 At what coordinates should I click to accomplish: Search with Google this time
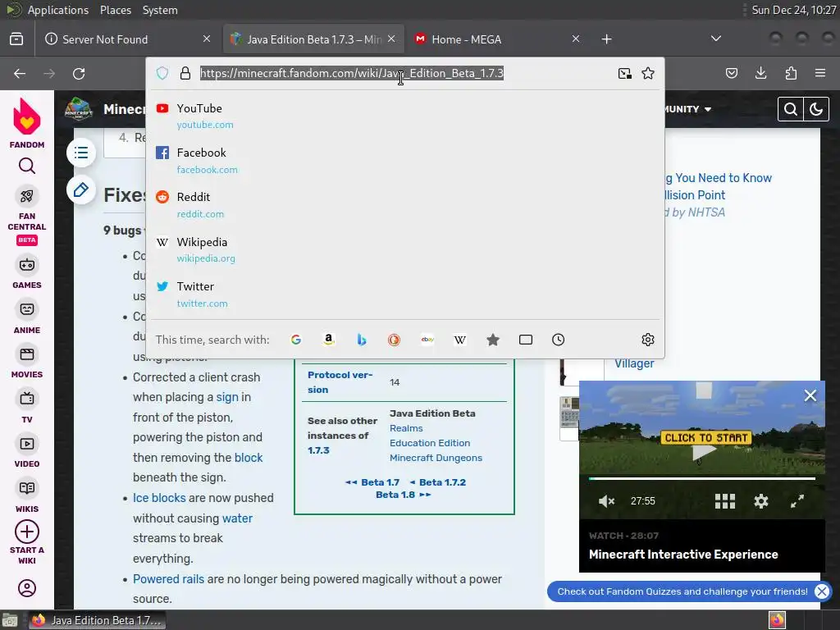click(x=295, y=340)
